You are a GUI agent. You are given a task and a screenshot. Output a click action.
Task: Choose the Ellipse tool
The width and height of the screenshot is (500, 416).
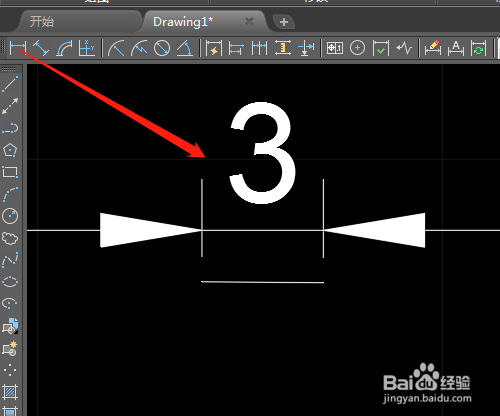pyautogui.click(x=10, y=282)
